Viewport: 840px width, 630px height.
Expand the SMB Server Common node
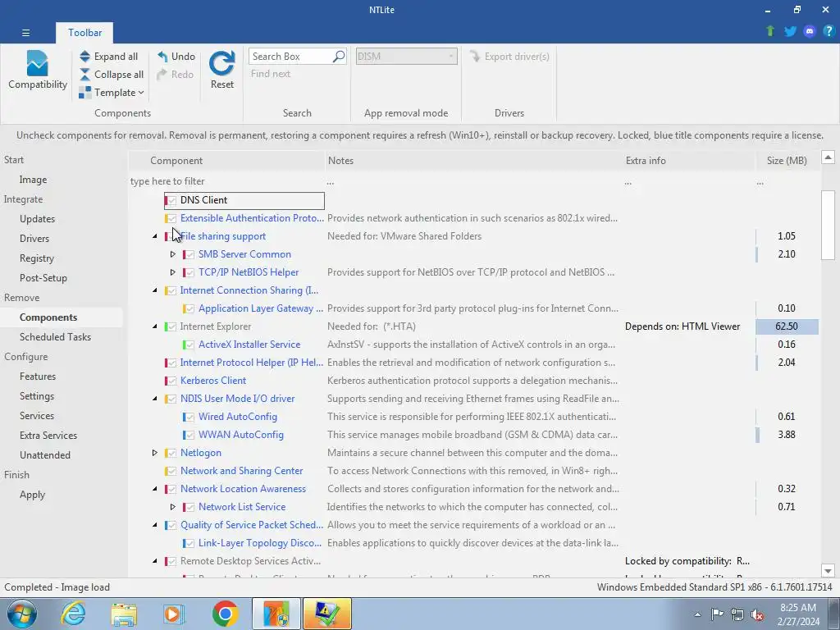pyautogui.click(x=172, y=254)
